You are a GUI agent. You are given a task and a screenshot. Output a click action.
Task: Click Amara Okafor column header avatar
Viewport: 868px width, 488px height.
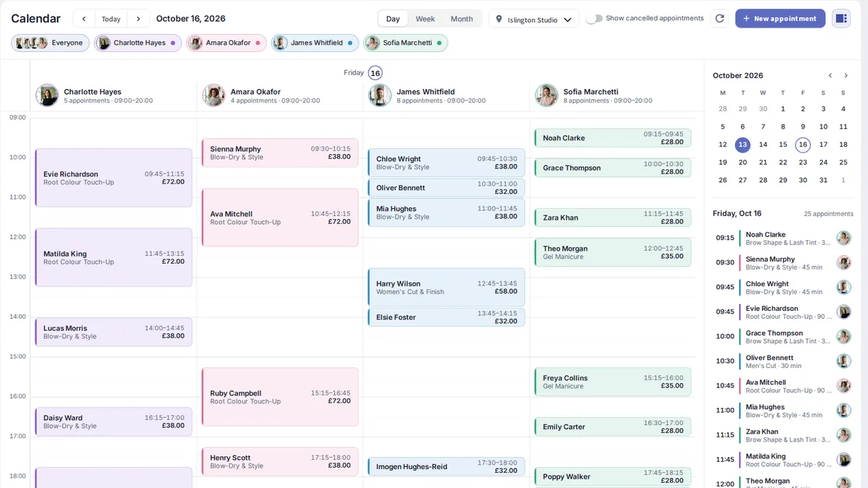point(214,95)
